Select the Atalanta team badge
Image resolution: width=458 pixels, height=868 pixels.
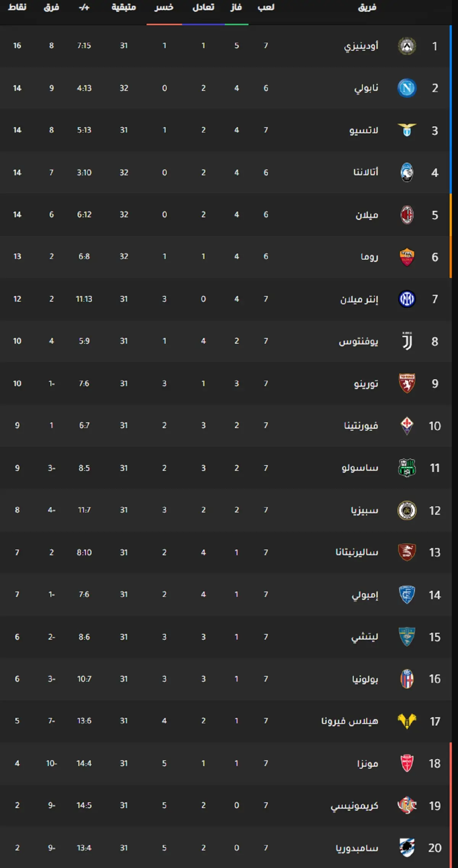407,173
